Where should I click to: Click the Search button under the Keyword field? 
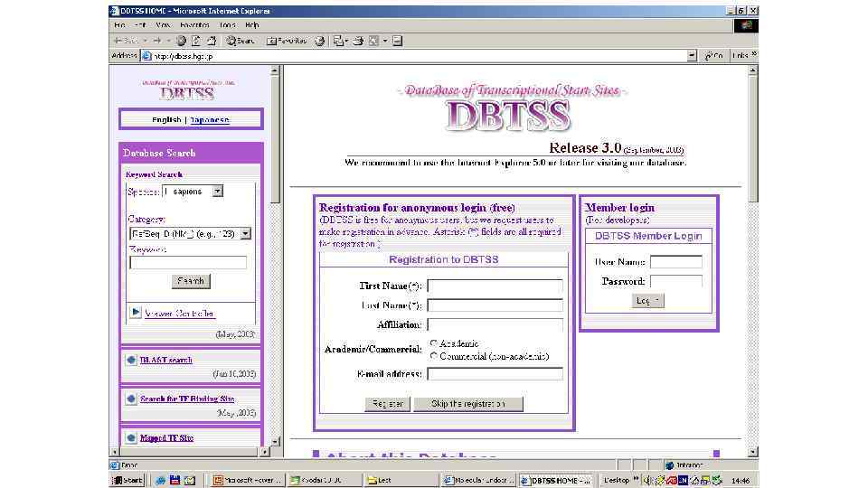pos(191,281)
